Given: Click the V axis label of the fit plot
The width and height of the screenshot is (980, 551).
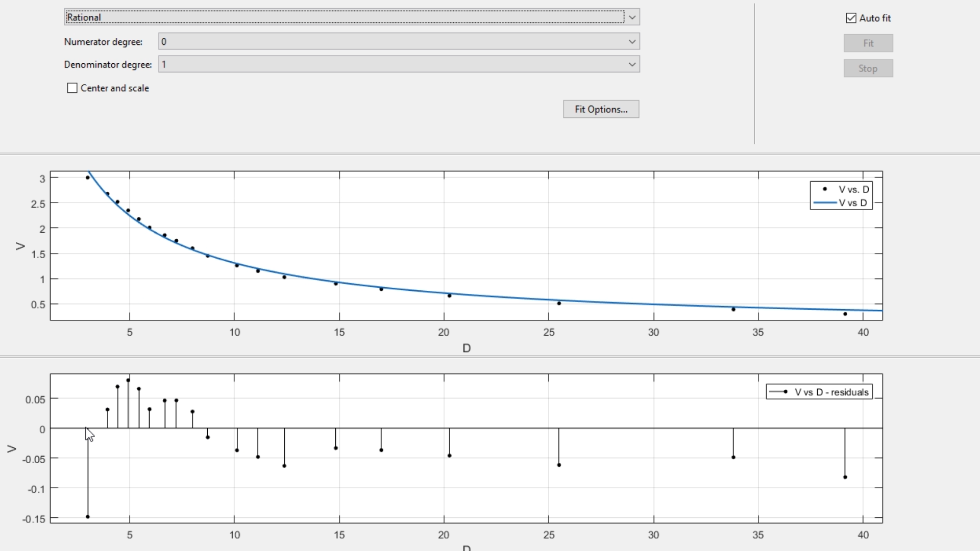Looking at the screenshot, I should (20, 246).
